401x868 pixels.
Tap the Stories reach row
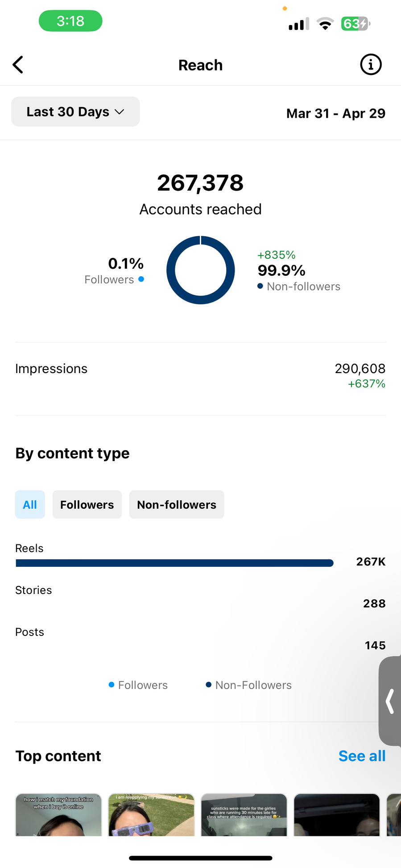tap(200, 597)
